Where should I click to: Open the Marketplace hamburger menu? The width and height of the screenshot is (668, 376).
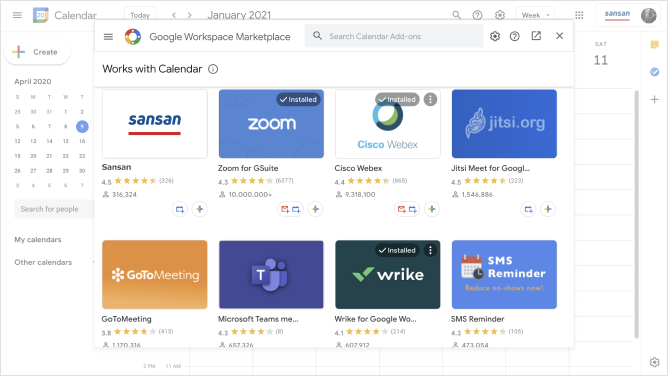pos(108,37)
